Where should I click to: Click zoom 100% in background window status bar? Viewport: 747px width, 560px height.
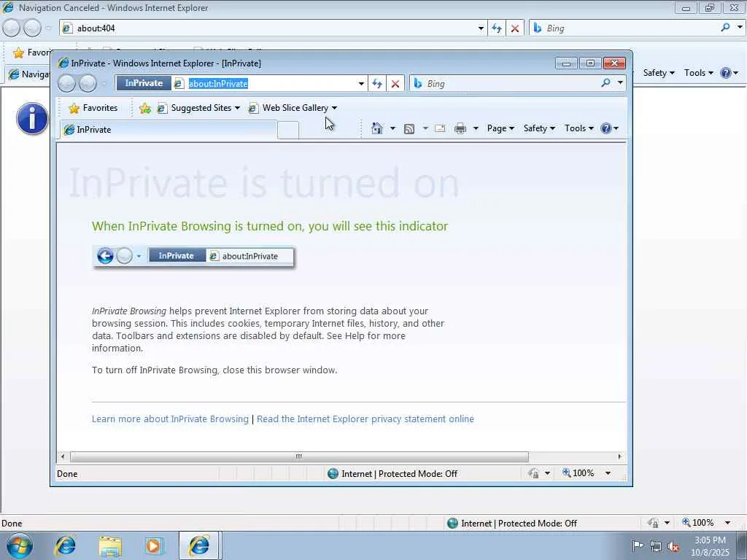coord(698,523)
